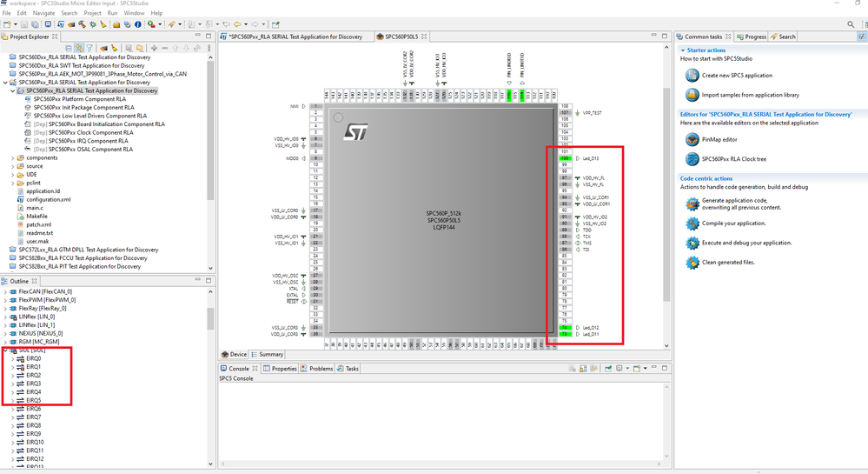Click the Compile your application icon

tap(692, 224)
